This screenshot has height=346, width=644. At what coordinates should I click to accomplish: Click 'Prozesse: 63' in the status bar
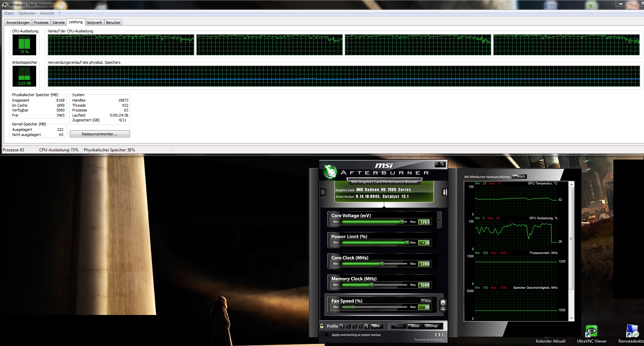click(14, 150)
